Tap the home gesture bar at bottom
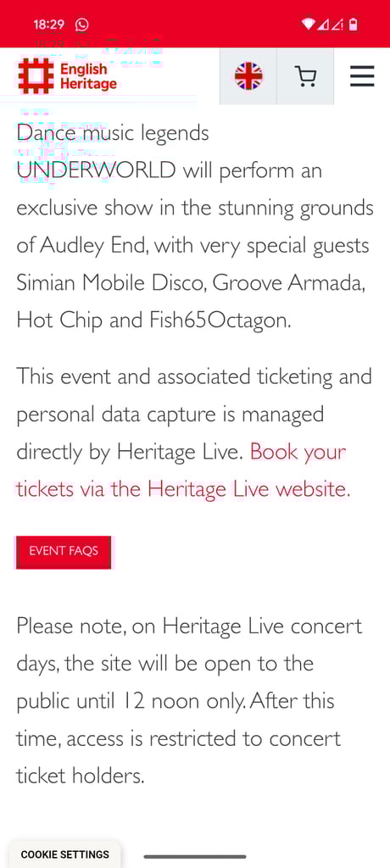 tap(195, 856)
